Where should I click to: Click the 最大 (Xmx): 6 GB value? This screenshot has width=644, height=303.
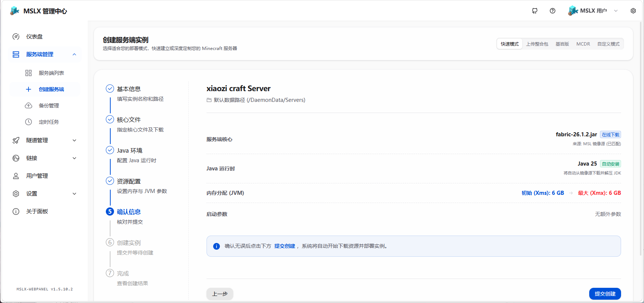[x=600, y=193]
